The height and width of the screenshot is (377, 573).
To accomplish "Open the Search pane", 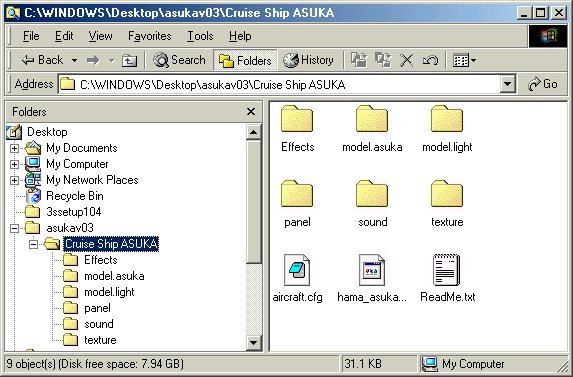I will pos(179,60).
